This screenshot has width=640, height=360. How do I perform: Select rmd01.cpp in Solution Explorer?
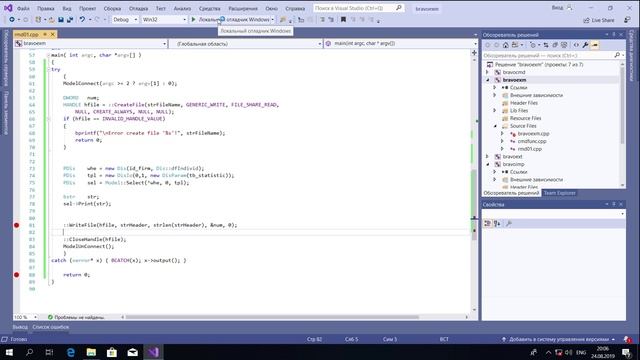529,149
